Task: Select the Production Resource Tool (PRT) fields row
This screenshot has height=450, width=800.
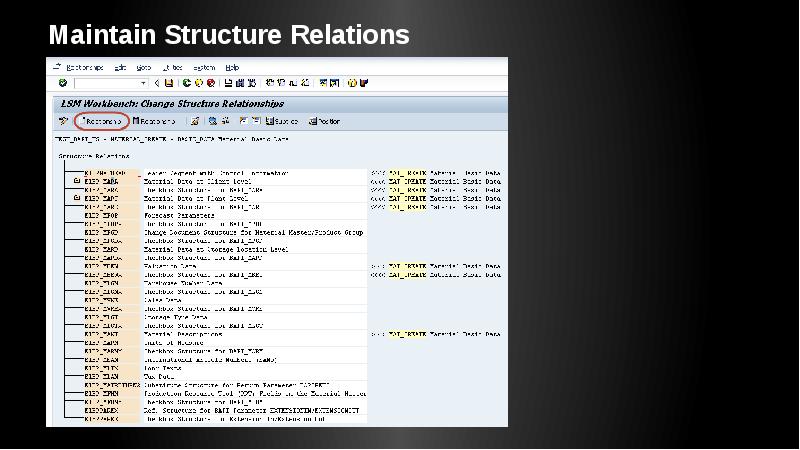Action: pos(224,393)
